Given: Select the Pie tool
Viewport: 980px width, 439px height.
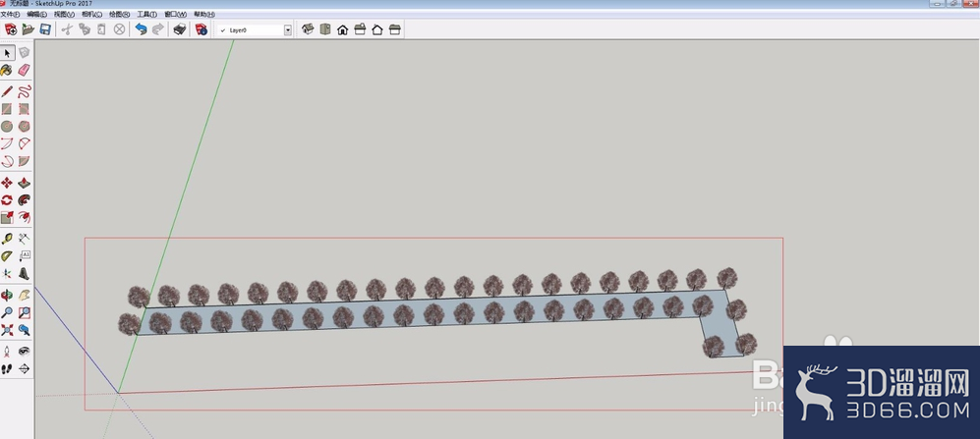Looking at the screenshot, I should point(24,161).
